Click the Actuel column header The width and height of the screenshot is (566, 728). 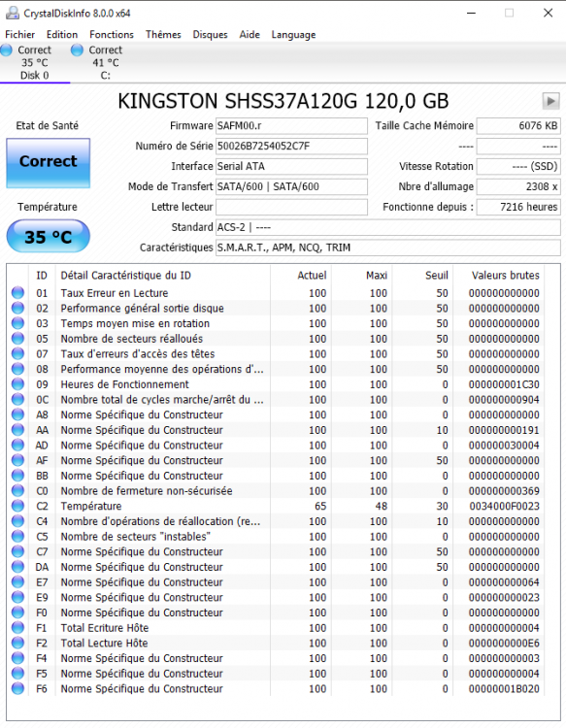click(x=312, y=276)
